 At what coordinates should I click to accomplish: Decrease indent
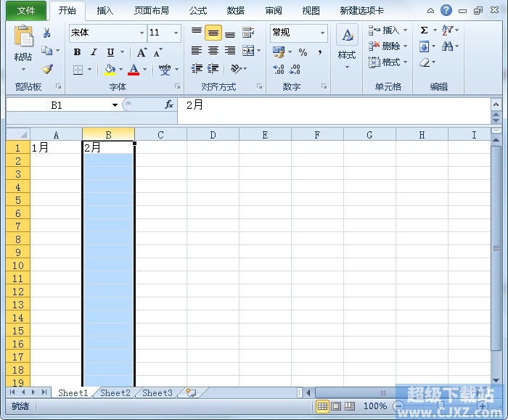(197, 69)
